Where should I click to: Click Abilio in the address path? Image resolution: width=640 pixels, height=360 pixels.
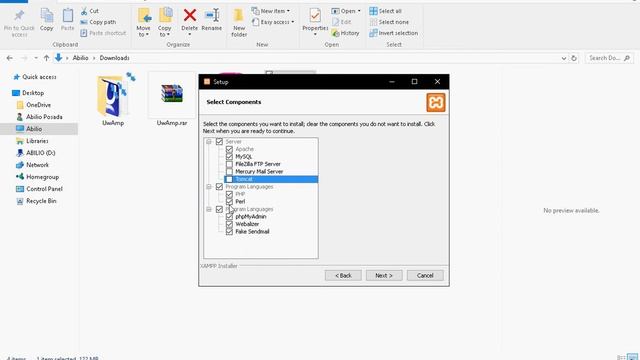pyautogui.click(x=80, y=58)
